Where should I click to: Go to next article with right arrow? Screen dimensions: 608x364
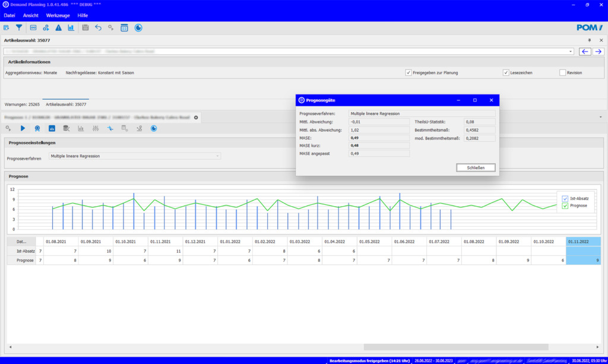pos(598,52)
